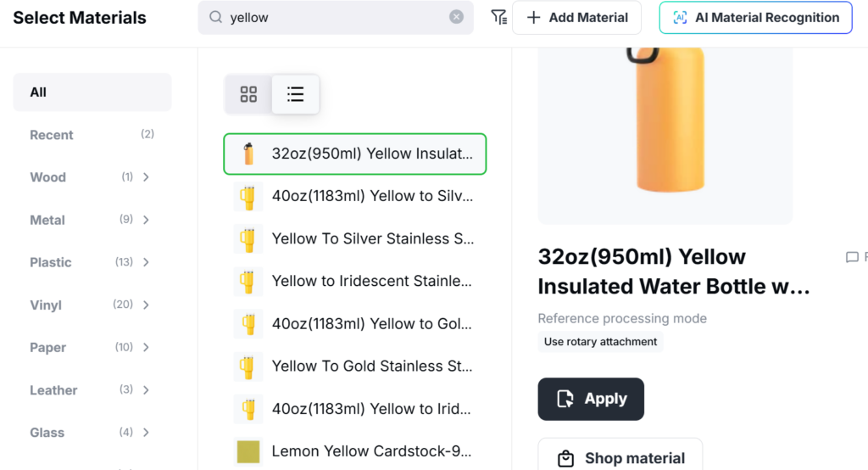The height and width of the screenshot is (470, 868).
Task: Click the shopping bag icon in Shop material
Action: click(x=565, y=458)
